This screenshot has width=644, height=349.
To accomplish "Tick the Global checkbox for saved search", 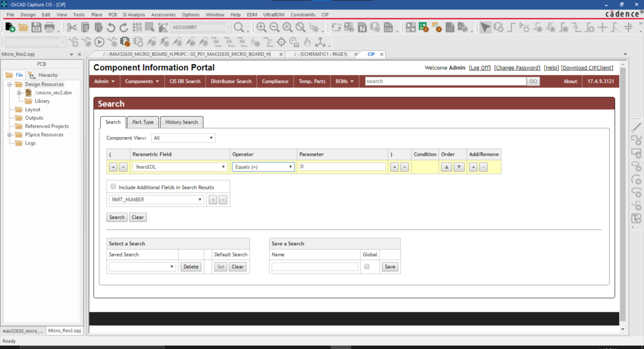I will (x=367, y=266).
